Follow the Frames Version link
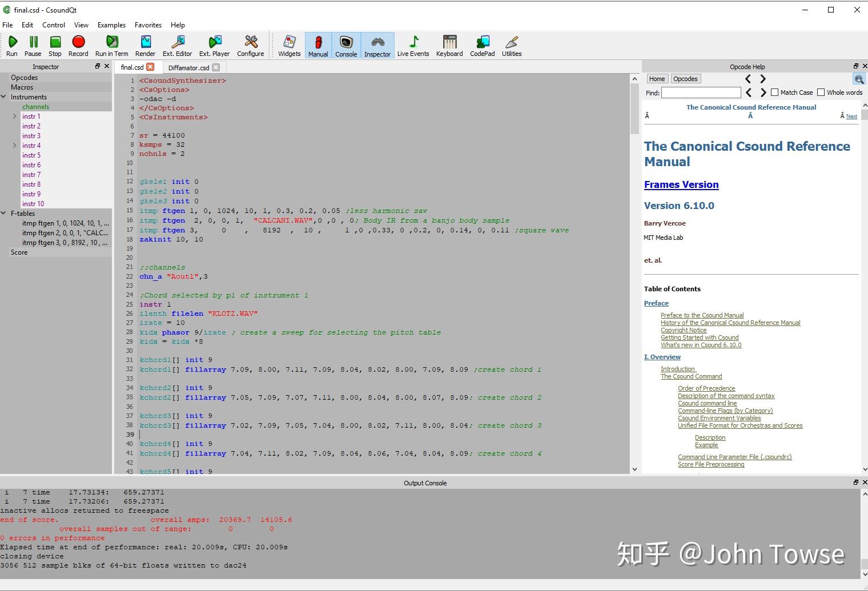Image resolution: width=868 pixels, height=591 pixels. (x=681, y=184)
